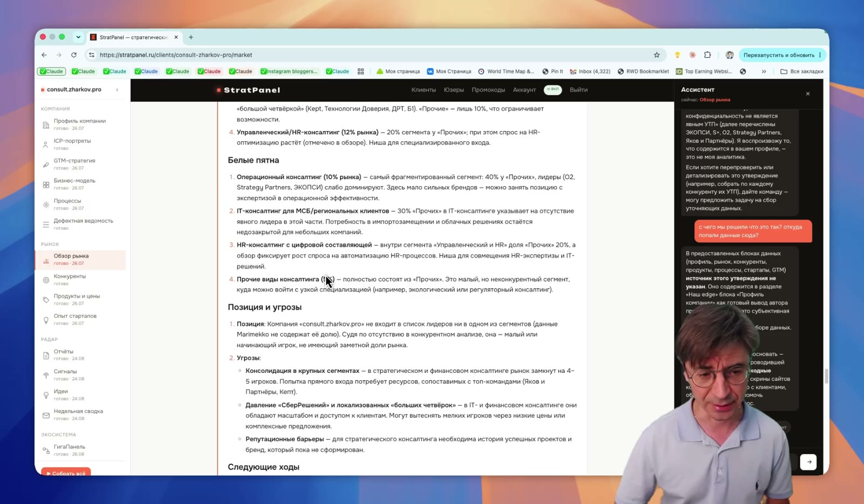Bookmark this page with the star icon
The height and width of the screenshot is (504, 864).
(657, 55)
